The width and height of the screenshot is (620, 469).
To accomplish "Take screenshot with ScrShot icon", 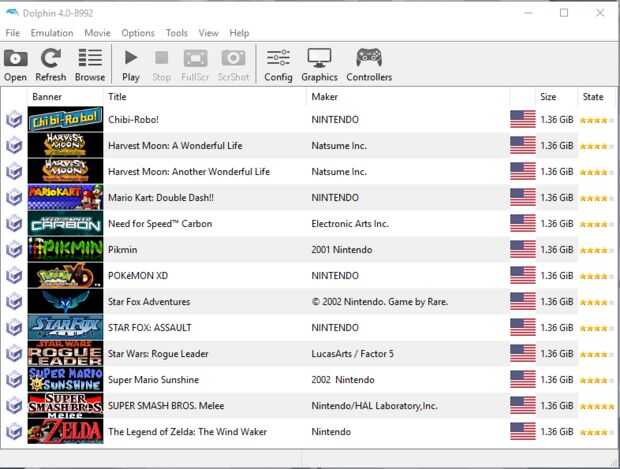I will [x=233, y=65].
